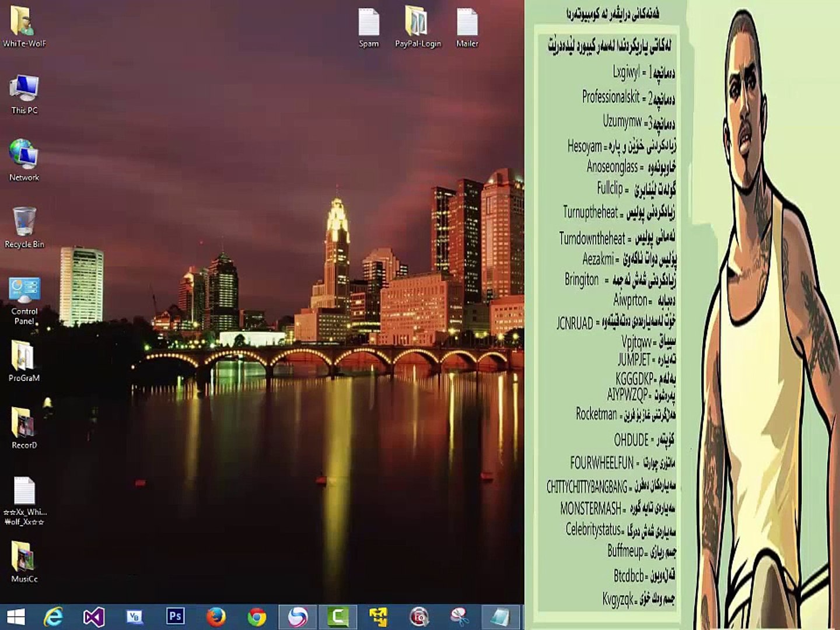This screenshot has height=630, width=840.
Task: Select the WhiTe-WolF user folder icon
Action: (x=24, y=26)
